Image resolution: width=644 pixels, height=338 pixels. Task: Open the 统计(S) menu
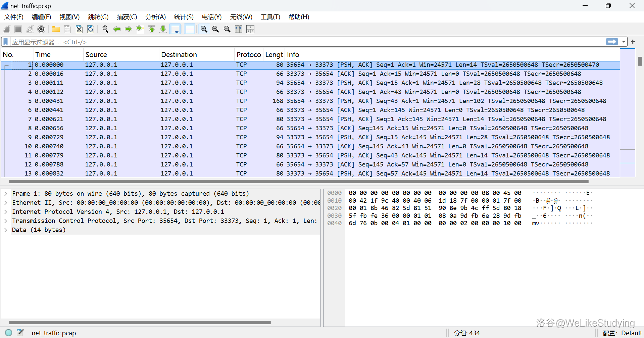pyautogui.click(x=184, y=17)
